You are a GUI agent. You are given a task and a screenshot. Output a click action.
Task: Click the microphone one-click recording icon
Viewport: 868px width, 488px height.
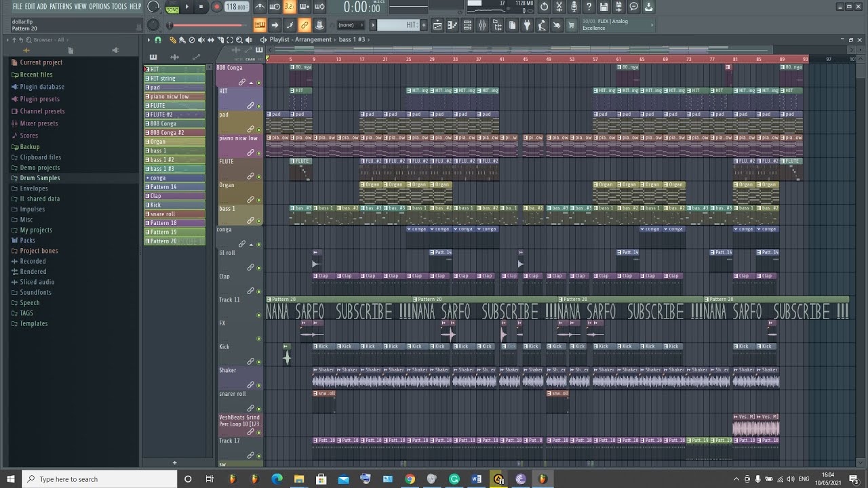click(574, 7)
